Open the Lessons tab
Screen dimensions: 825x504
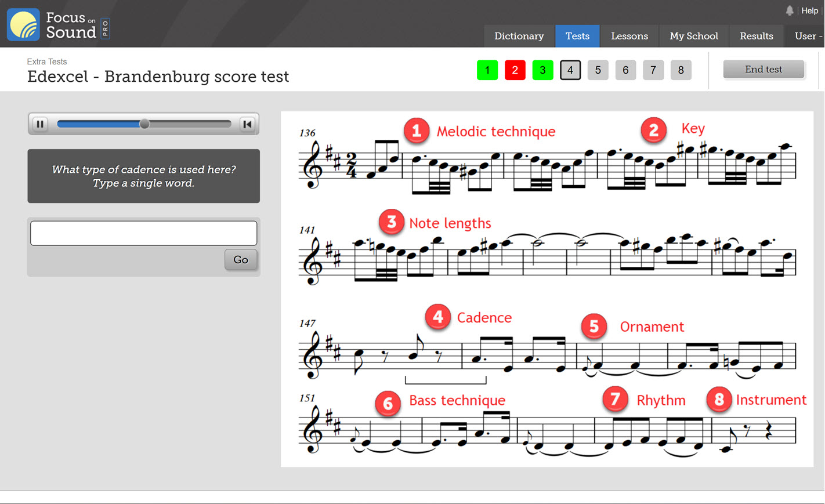point(629,36)
